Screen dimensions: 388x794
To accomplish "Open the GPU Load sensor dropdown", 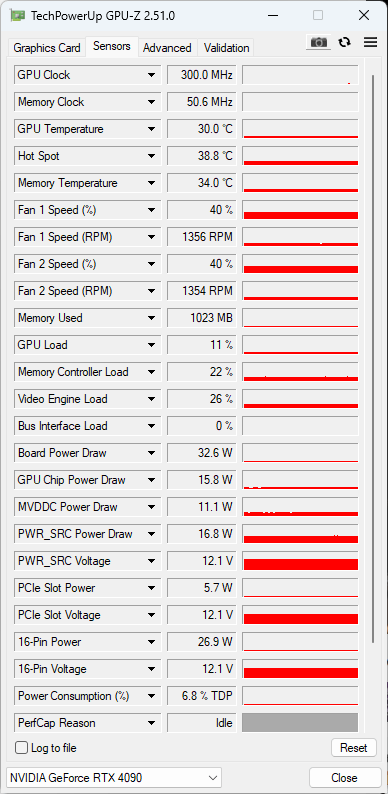I will [x=151, y=345].
